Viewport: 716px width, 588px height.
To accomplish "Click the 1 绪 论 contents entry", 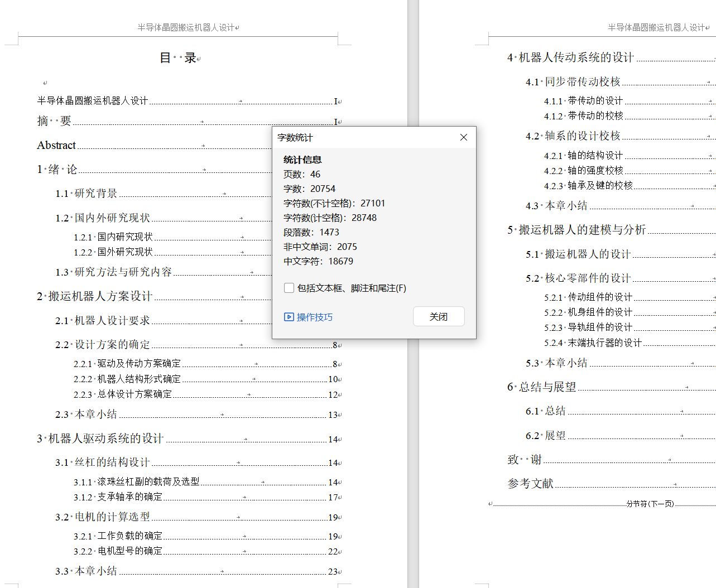I will 57,169.
